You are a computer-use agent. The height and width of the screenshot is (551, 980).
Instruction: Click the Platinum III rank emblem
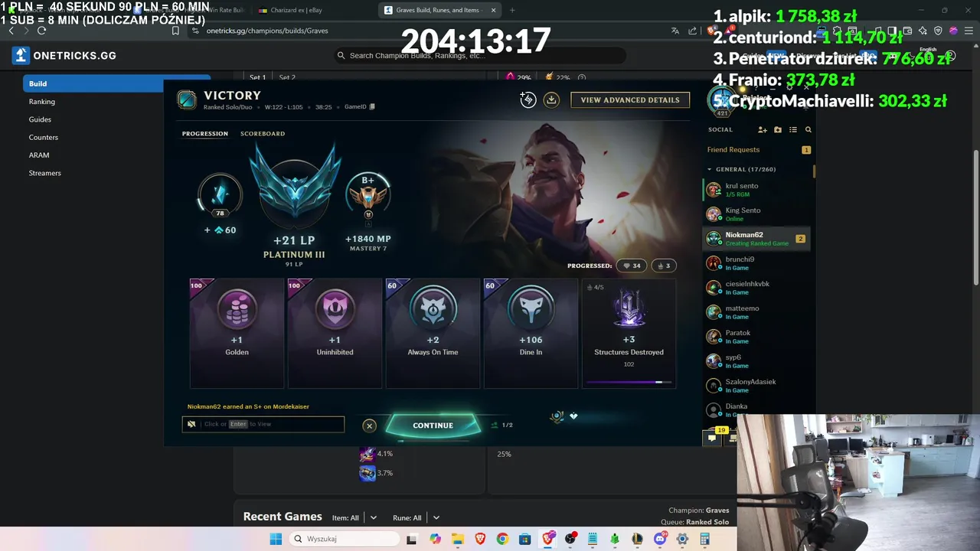point(295,186)
